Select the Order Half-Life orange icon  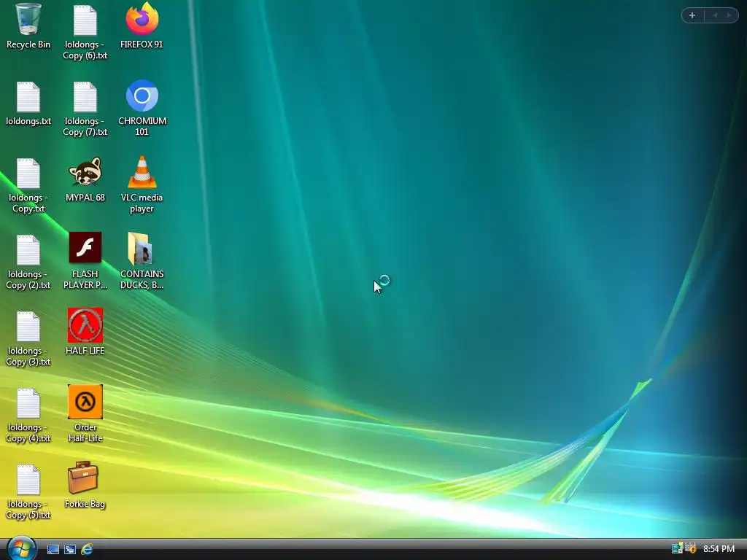pyautogui.click(x=85, y=414)
